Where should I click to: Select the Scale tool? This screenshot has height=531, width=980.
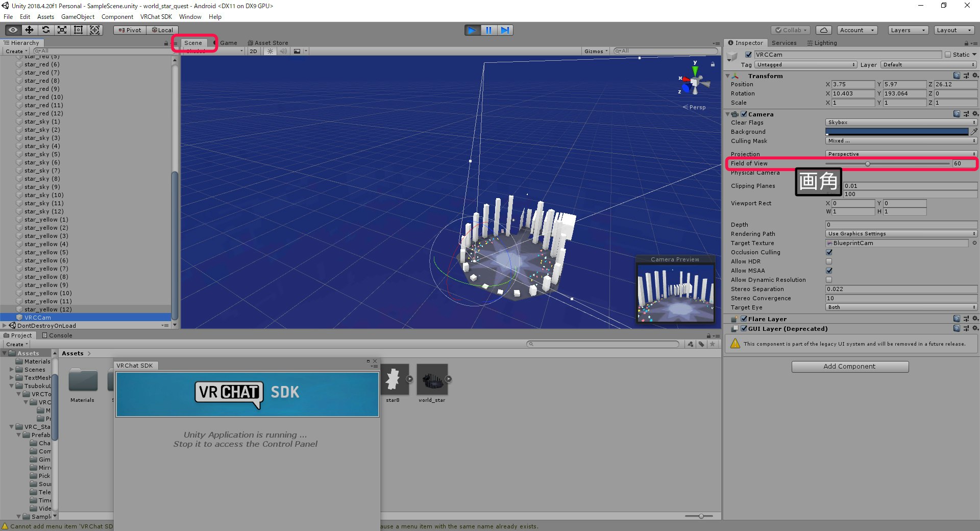click(x=62, y=30)
